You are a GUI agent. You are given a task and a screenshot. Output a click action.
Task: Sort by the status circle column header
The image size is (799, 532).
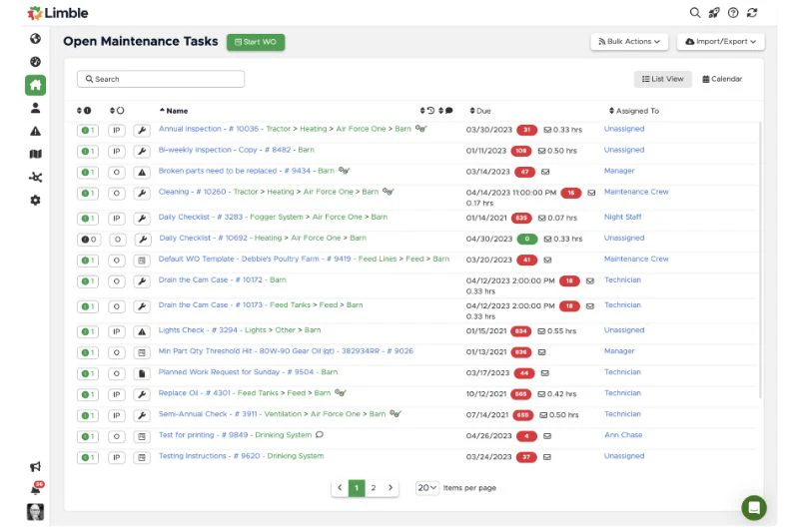117,111
